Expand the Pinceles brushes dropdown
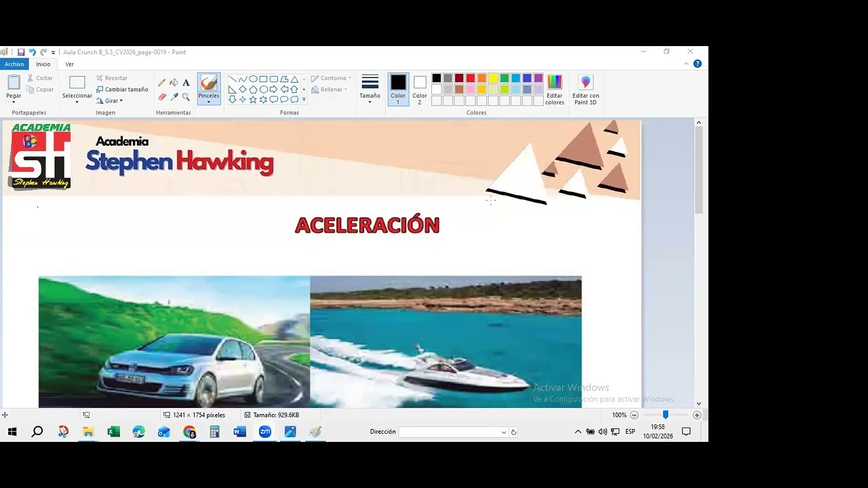Viewport: 868px width, 488px height. [x=209, y=102]
